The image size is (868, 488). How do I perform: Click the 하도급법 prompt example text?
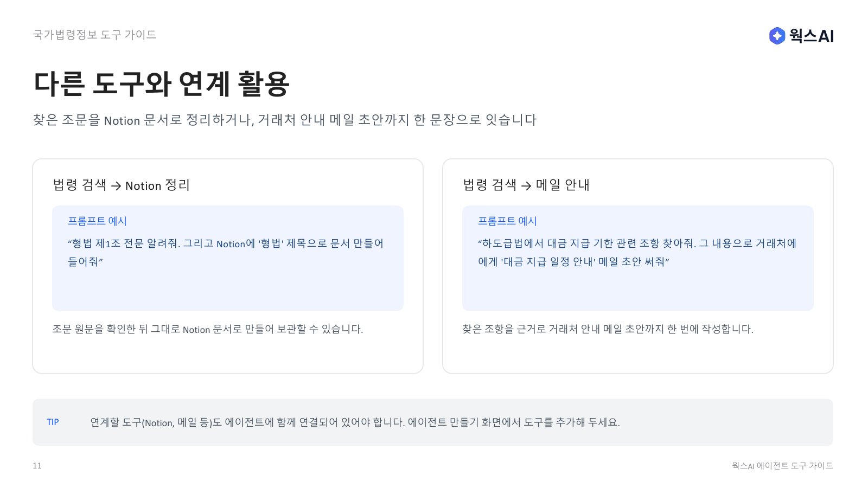click(637, 252)
